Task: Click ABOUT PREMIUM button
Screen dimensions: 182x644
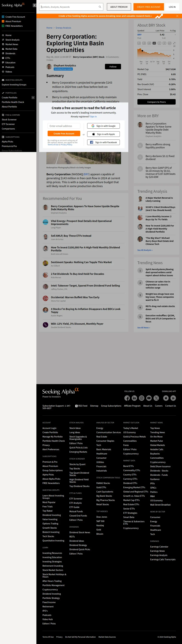Action: click(x=119, y=7)
